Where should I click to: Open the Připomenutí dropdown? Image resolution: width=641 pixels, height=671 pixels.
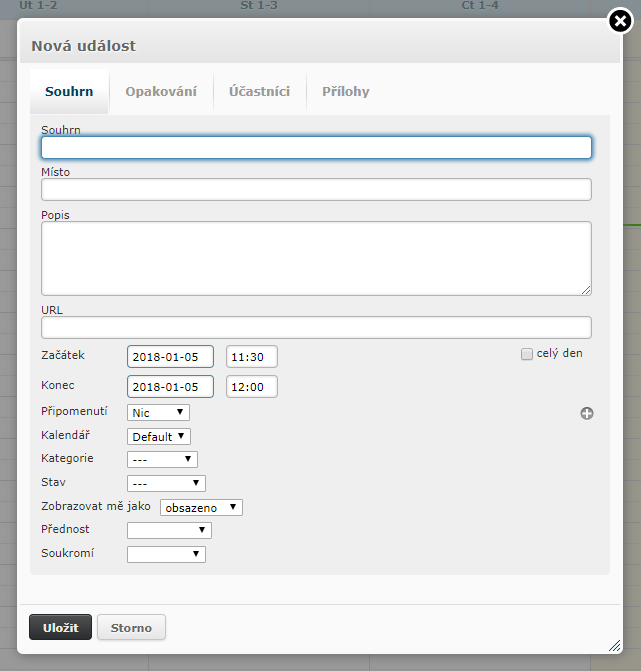[158, 412]
